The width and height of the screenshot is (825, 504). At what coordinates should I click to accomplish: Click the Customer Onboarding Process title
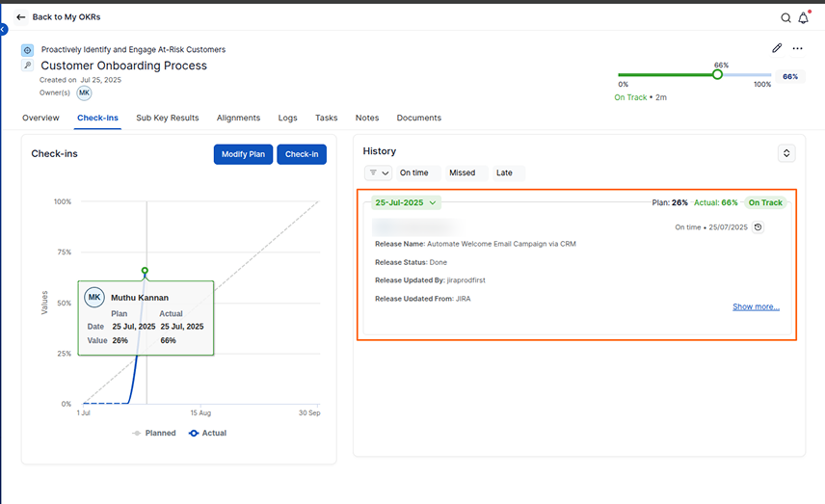point(124,66)
